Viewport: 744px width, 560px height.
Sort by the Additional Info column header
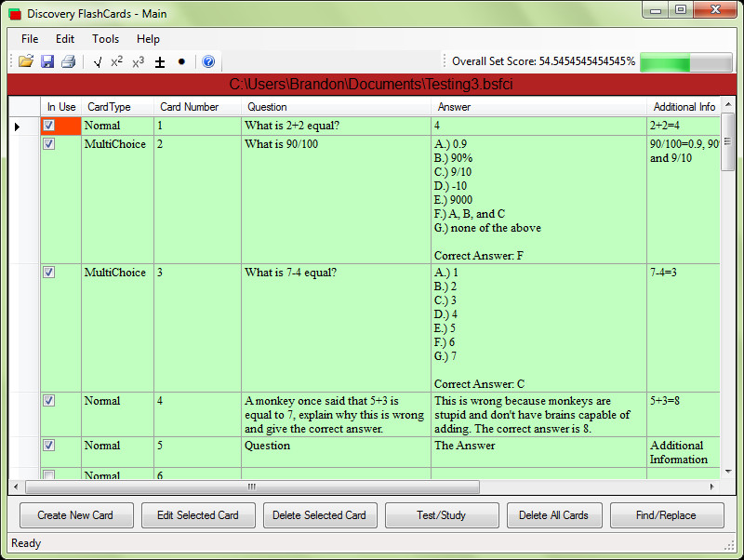point(684,107)
